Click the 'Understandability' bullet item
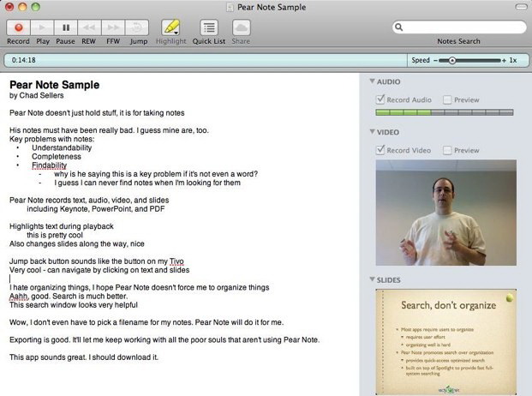The width and height of the screenshot is (532, 396). point(62,147)
